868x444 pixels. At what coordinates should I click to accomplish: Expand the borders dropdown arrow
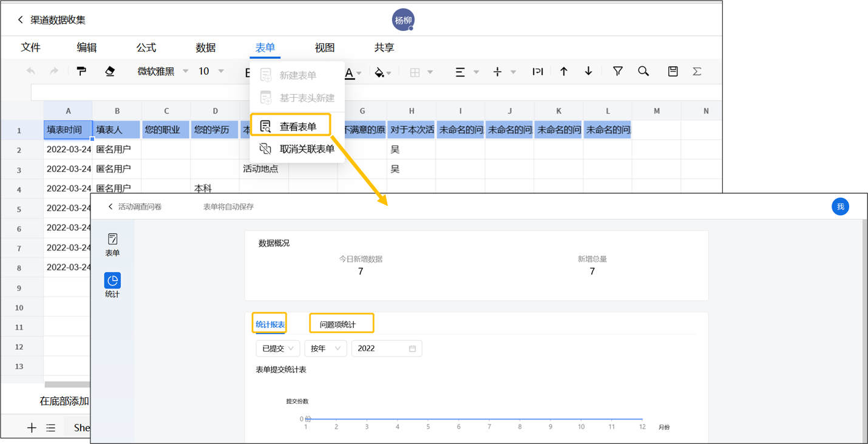430,72
